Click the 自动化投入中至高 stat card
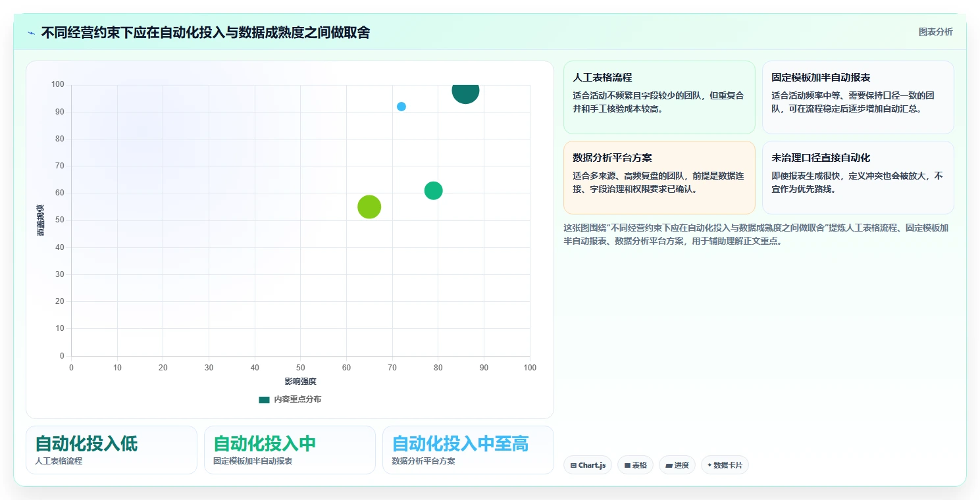 468,450
